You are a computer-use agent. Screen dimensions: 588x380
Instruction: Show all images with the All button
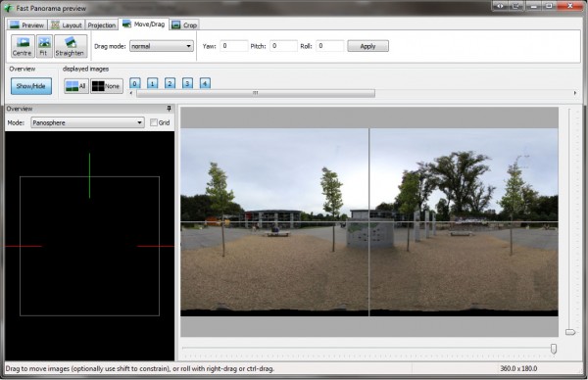click(76, 86)
